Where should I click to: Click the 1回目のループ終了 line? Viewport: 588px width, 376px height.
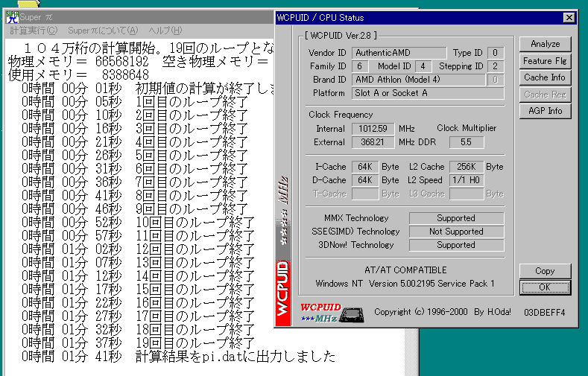tap(135, 102)
